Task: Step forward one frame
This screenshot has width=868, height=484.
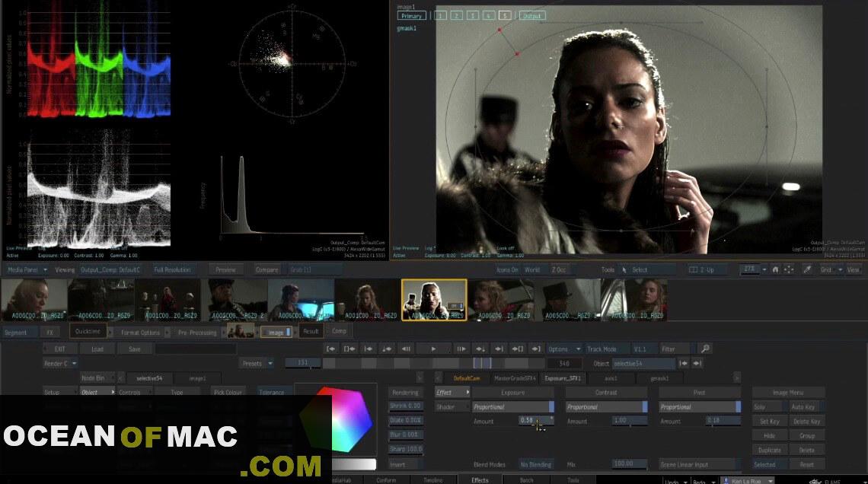Action: coord(461,349)
